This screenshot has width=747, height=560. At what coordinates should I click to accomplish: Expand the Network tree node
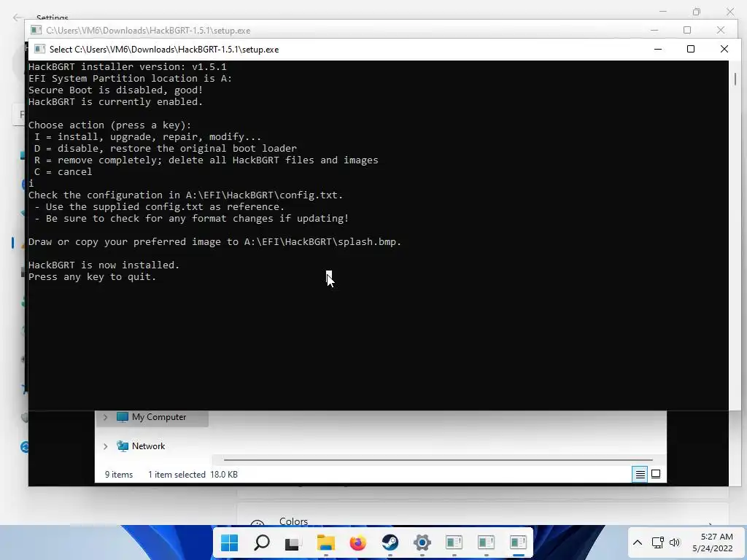[105, 446]
